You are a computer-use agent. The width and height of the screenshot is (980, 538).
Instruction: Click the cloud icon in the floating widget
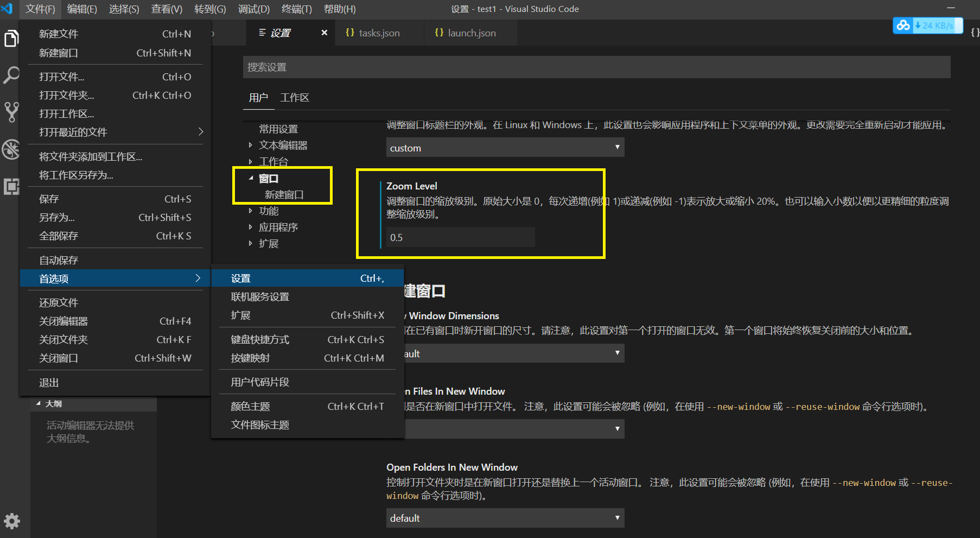click(x=903, y=26)
